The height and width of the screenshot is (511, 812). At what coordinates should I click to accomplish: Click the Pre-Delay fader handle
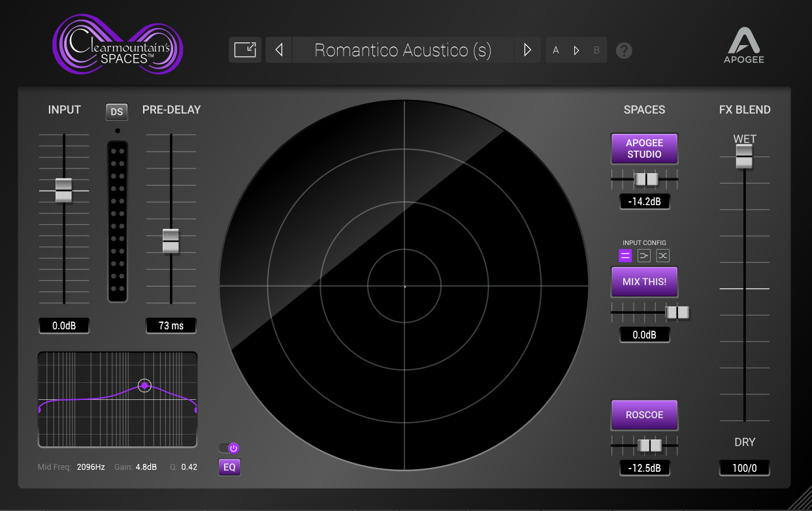171,241
